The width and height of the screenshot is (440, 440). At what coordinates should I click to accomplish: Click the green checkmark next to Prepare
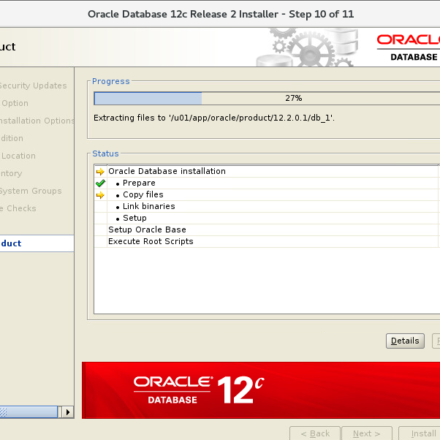pyautogui.click(x=100, y=183)
